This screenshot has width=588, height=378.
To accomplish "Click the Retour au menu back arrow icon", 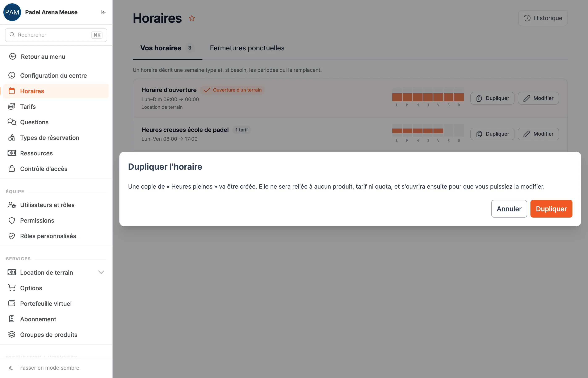I will 13,56.
